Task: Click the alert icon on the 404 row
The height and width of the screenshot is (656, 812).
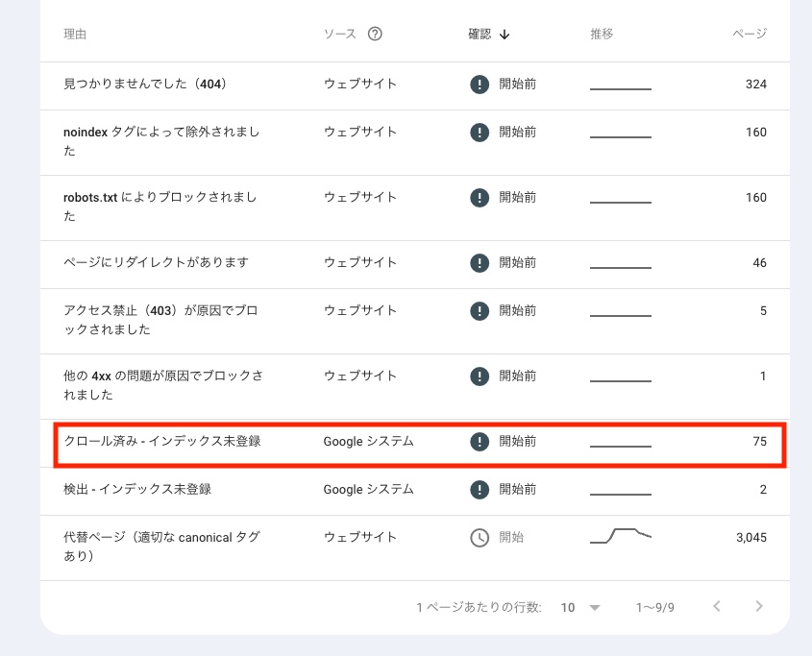Action: tap(479, 85)
